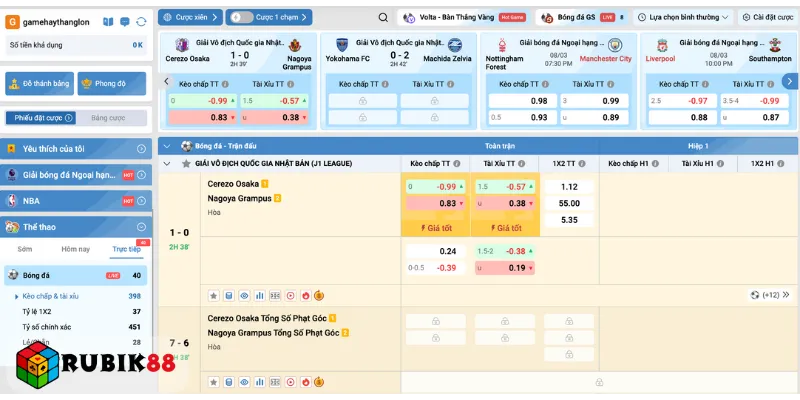Favorite the J1 League with star icon
The height and width of the screenshot is (400, 800).
pos(186,163)
